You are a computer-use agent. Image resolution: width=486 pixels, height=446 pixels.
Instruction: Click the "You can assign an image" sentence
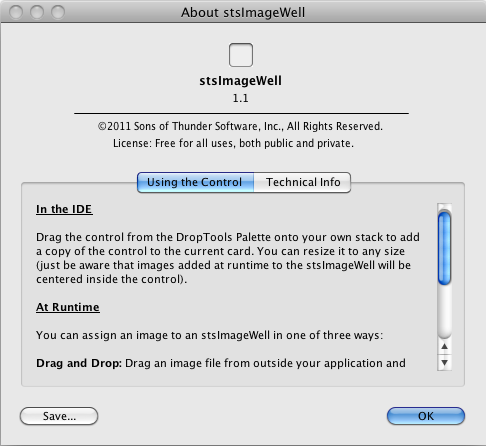pos(210,335)
